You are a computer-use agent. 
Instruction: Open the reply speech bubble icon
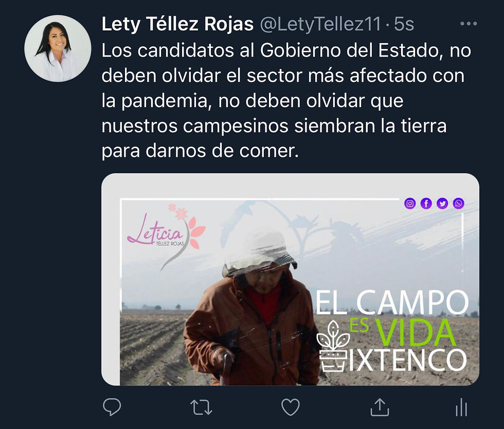pos(112,407)
